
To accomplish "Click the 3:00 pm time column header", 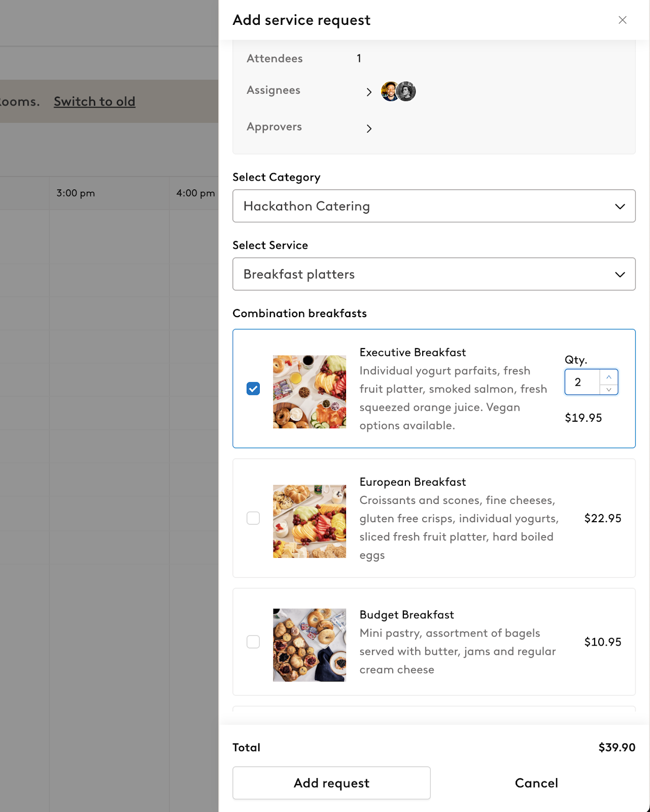I will [76, 193].
